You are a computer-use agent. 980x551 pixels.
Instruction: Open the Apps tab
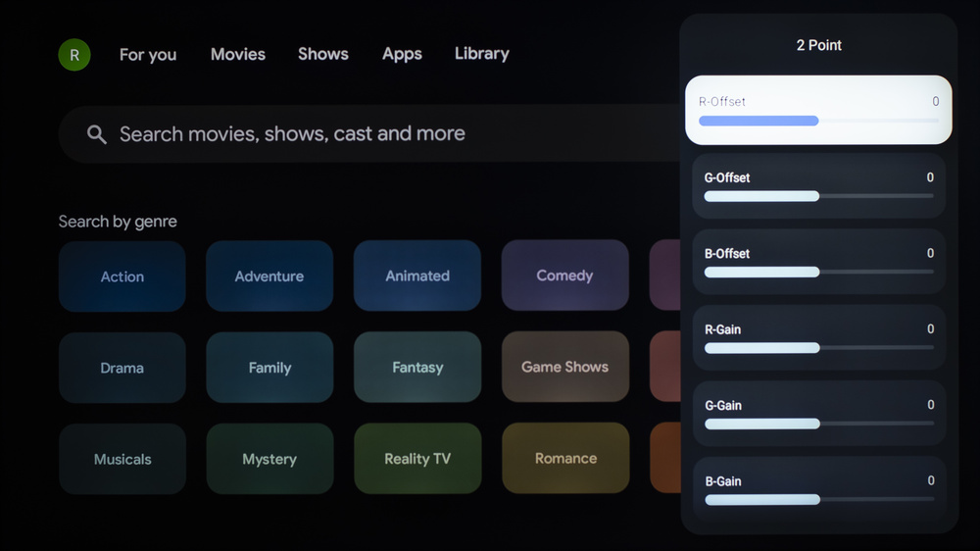(x=402, y=54)
